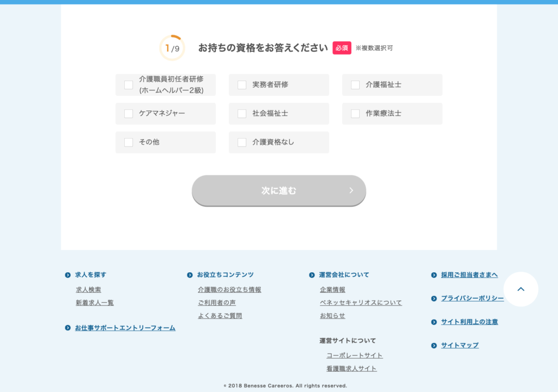Screen dimensions: 558x392
Task: Check the 社会福祉士 checkbox
Action: (x=242, y=113)
